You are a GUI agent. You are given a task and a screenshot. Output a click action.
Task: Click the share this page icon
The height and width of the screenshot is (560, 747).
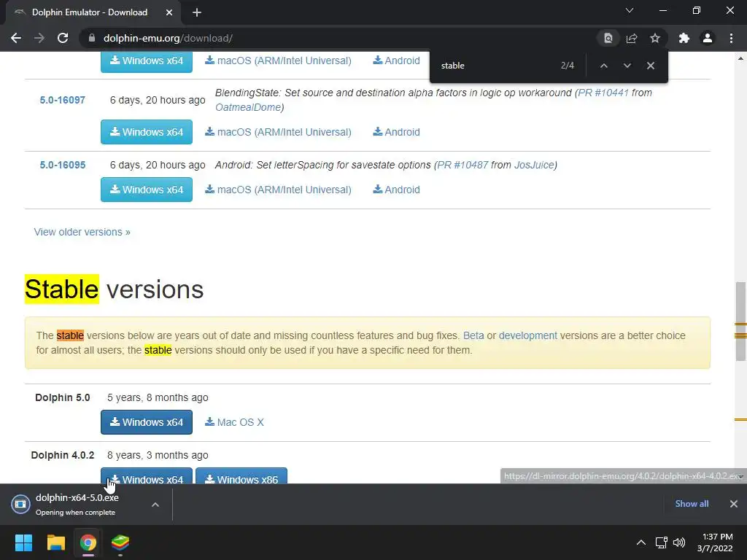[632, 38]
